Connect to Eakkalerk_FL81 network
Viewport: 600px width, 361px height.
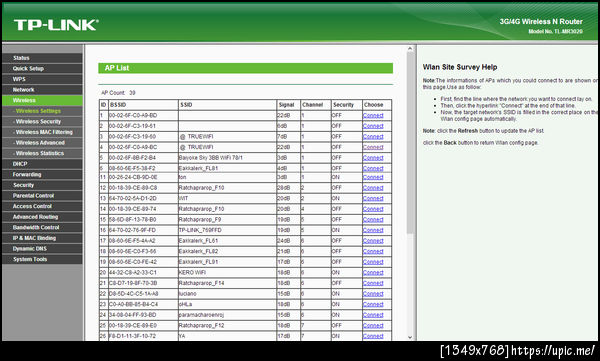click(373, 168)
